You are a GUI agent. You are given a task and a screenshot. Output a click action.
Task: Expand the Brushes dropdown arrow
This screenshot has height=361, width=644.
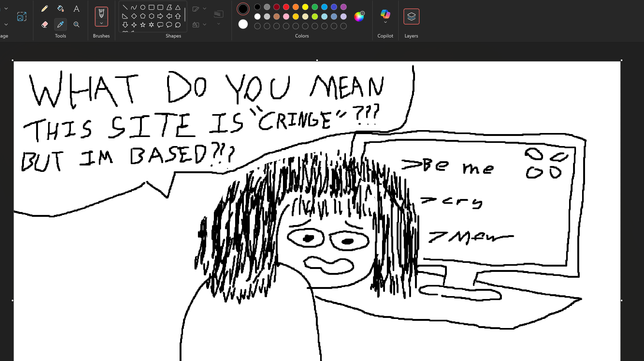point(101,23)
